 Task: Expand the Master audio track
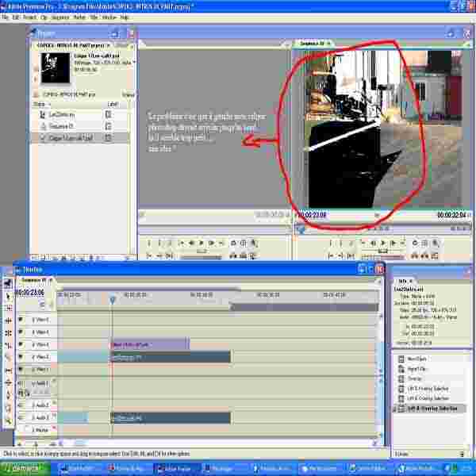coord(33,430)
